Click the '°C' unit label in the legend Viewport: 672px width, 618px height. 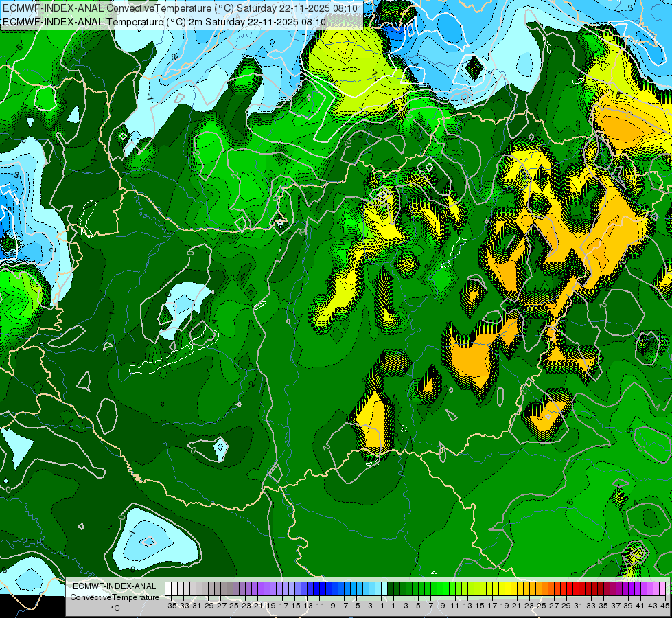pyautogui.click(x=115, y=608)
